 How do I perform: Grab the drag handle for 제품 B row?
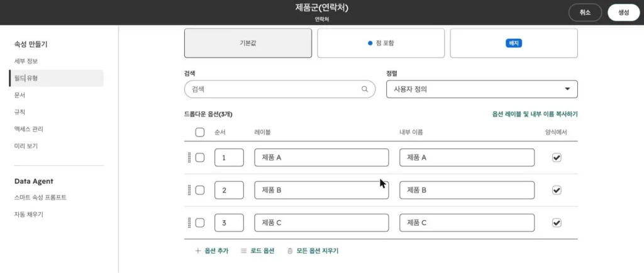click(x=189, y=190)
